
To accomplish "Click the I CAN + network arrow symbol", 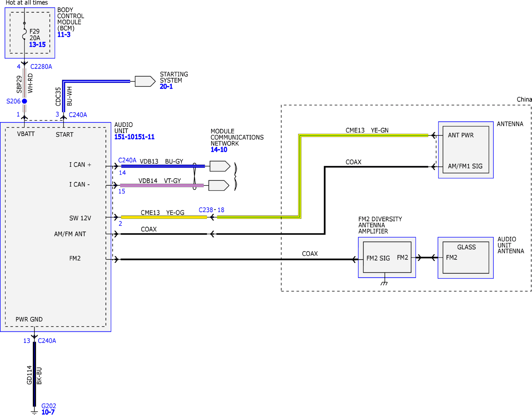I will pos(220,166).
